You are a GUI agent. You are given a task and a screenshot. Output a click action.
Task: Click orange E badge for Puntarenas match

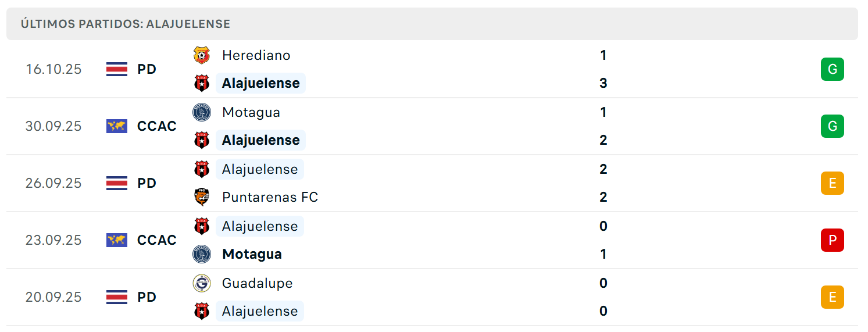point(832,183)
